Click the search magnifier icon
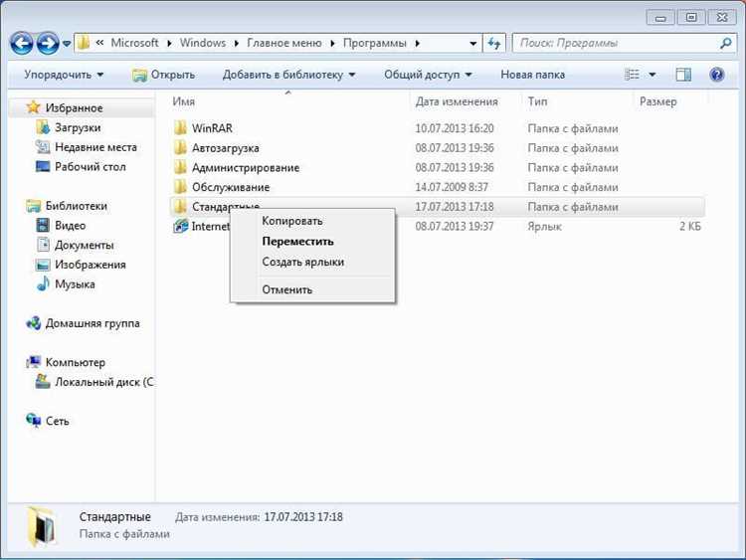This screenshot has height=560, width=746. [x=725, y=44]
